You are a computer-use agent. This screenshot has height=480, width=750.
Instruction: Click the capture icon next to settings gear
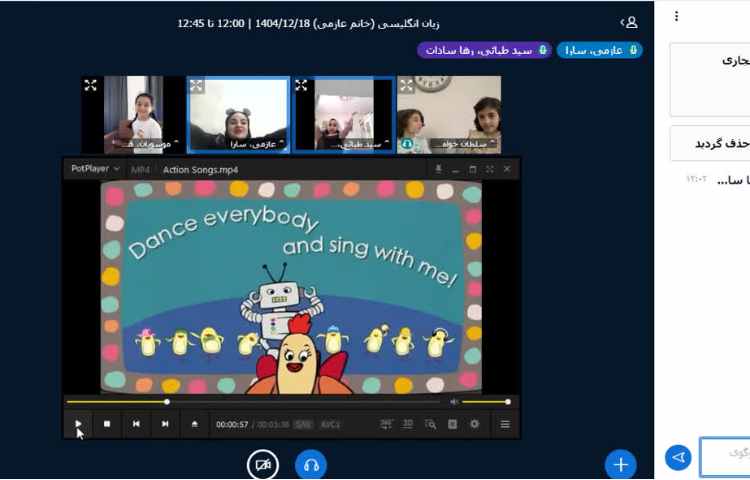coord(452,424)
